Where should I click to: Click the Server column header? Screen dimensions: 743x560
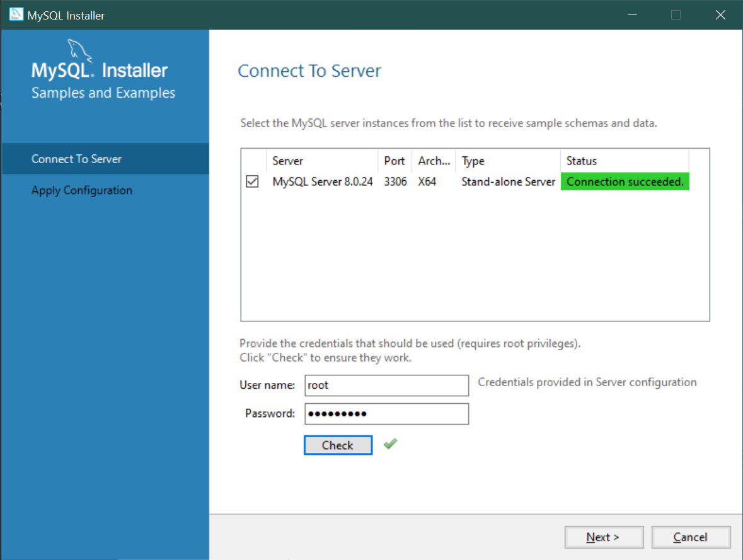322,161
